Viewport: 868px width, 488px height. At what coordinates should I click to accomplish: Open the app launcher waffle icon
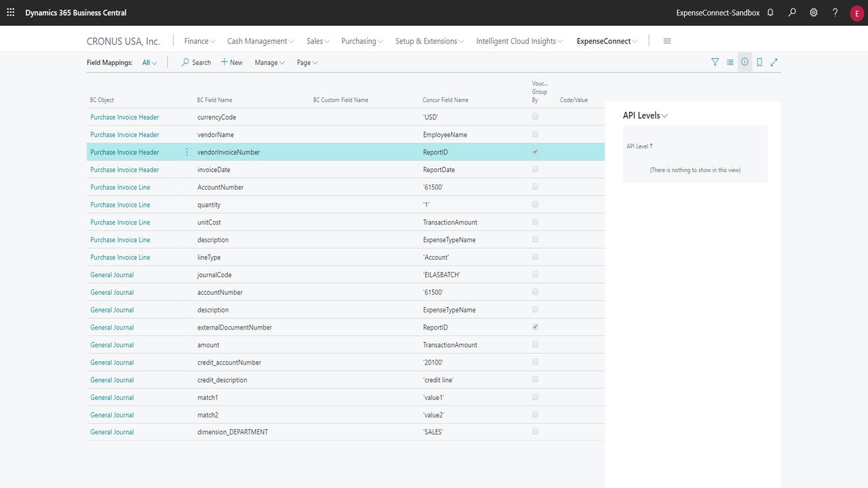pyautogui.click(x=11, y=13)
